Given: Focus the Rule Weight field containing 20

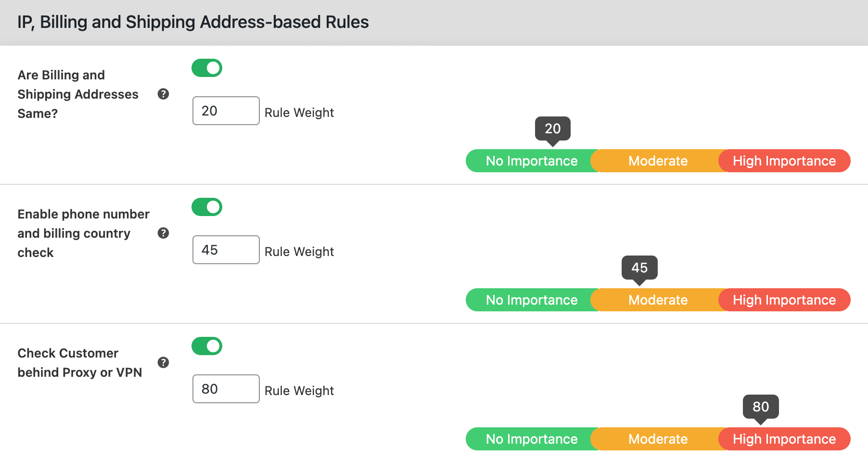Looking at the screenshot, I should [226, 111].
